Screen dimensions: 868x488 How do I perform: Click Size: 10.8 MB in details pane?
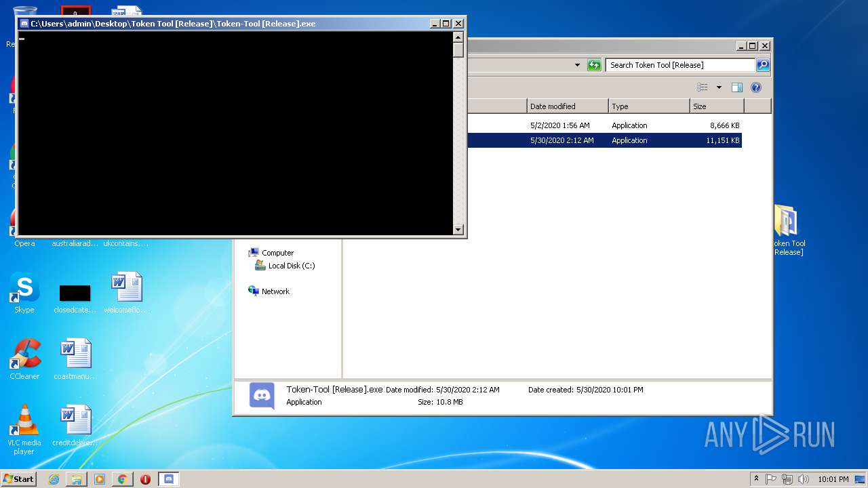point(440,402)
